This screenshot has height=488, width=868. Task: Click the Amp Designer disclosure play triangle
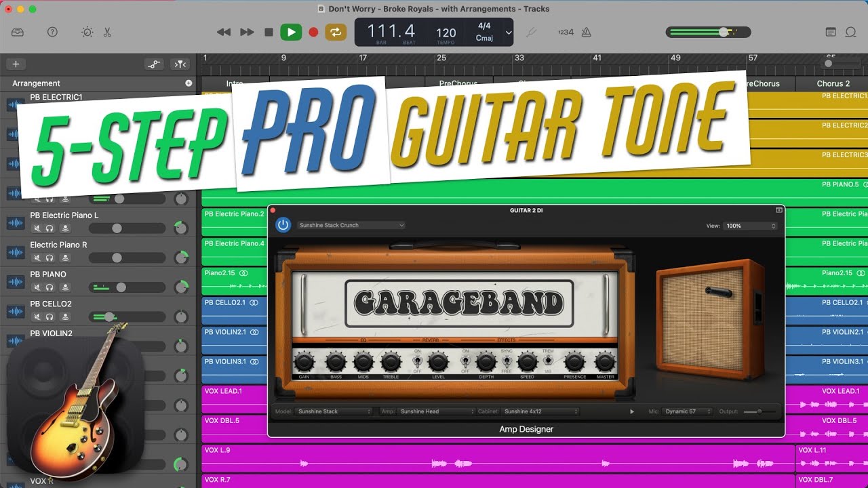point(632,411)
